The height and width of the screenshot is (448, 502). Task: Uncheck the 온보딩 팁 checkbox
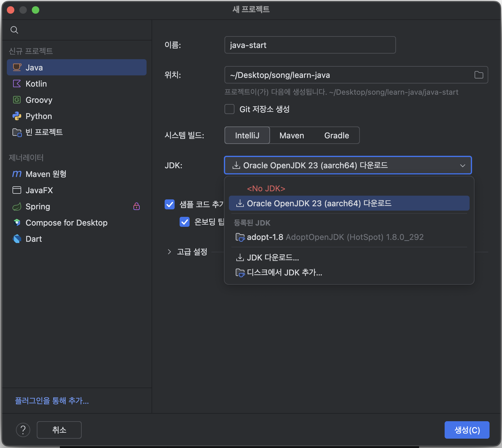185,222
